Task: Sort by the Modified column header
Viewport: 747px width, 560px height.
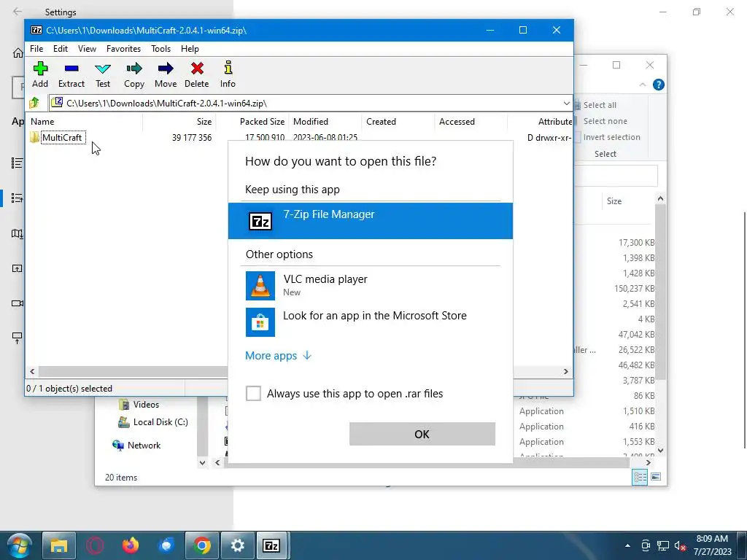Action: pyautogui.click(x=325, y=122)
